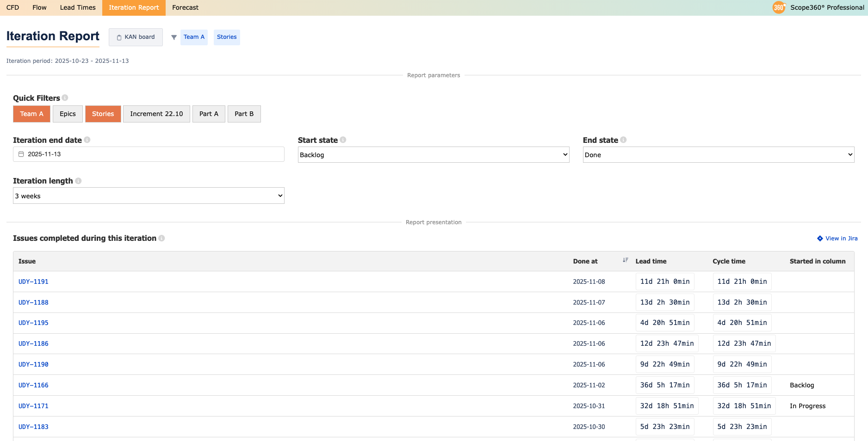The image size is (868, 441).
Task: Click the View in Jira link
Action: [837, 239]
